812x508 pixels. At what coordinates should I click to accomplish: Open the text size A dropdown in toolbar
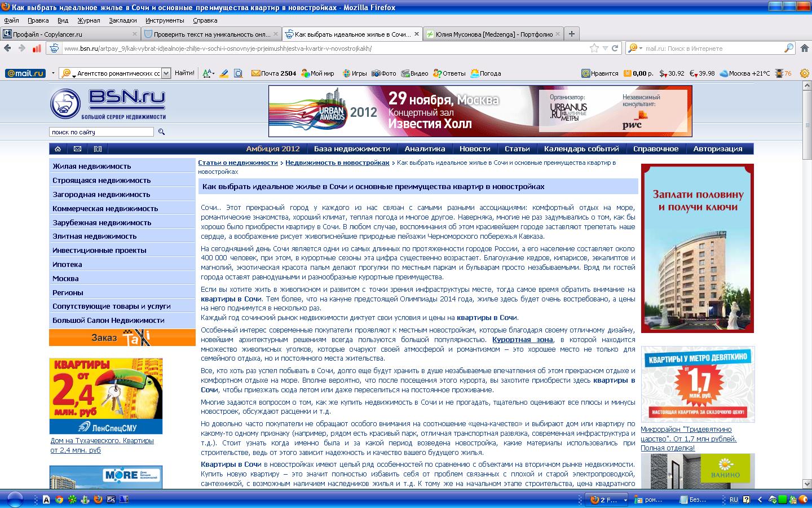pos(208,73)
